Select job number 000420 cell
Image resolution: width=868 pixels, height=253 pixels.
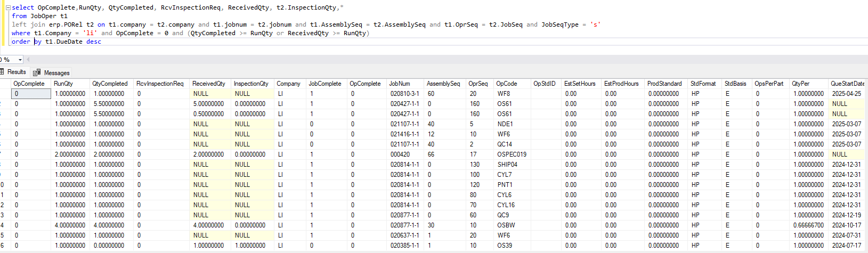point(405,154)
